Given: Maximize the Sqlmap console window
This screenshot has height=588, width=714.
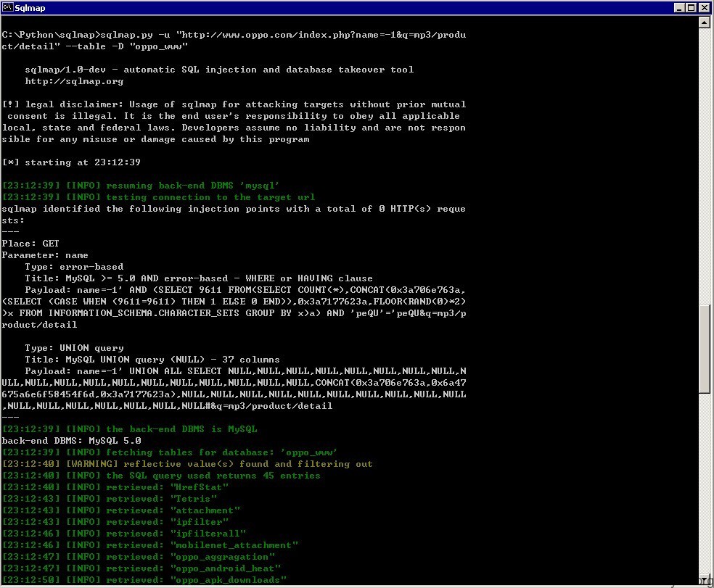Looking at the screenshot, I should click(x=692, y=7).
